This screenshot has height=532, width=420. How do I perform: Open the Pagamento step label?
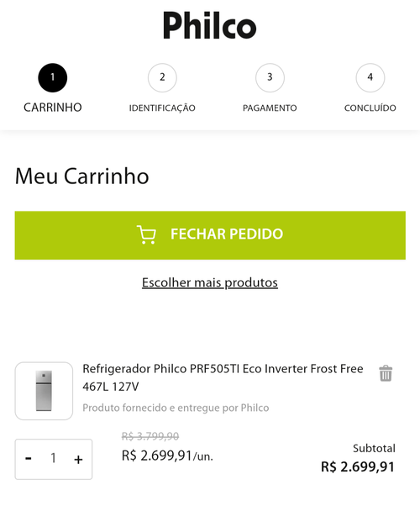click(x=270, y=108)
